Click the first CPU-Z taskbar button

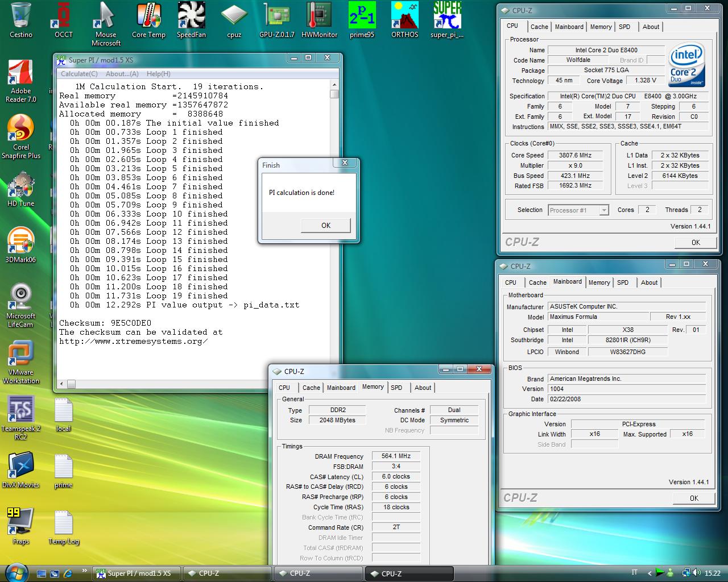pyautogui.click(x=226, y=573)
